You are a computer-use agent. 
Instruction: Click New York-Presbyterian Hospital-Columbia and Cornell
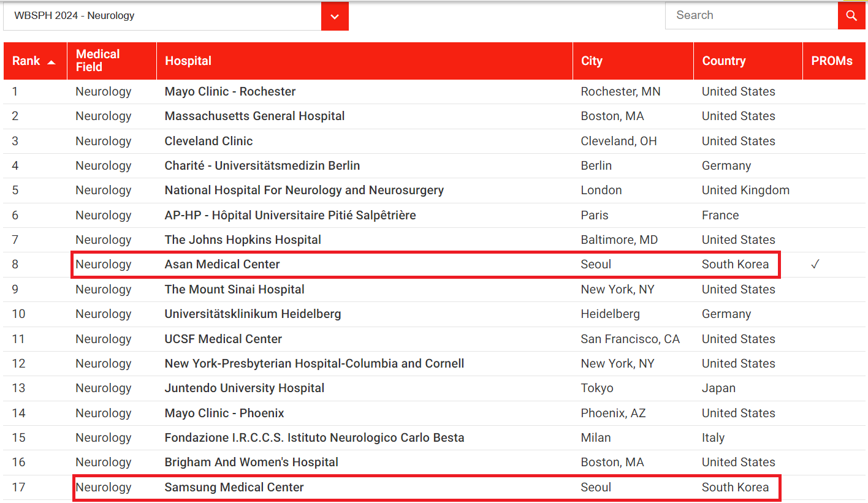click(314, 363)
